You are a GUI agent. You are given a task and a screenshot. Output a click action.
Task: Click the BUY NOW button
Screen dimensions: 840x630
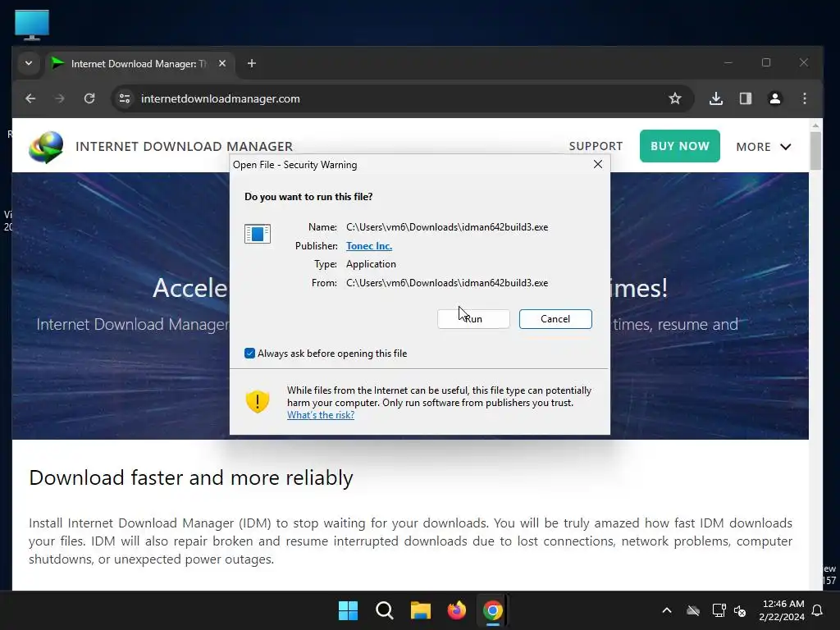(680, 146)
